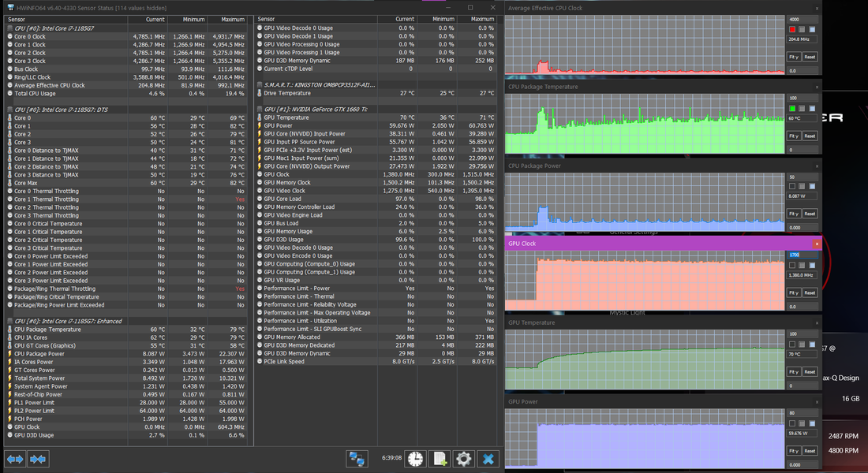868x473 pixels.
Task: Open sensor settings gear icon
Action: click(464, 459)
